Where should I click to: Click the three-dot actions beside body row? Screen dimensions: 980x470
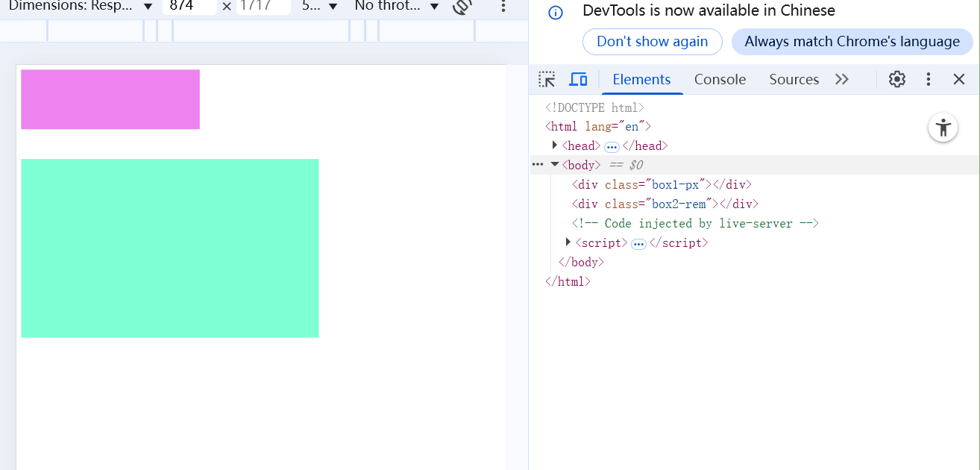538,164
